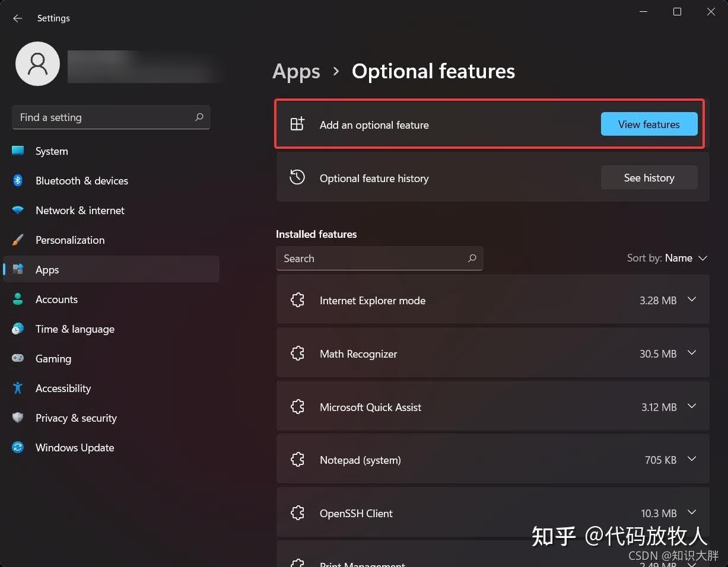Expand the Math Recognizer entry
The height and width of the screenshot is (567, 728).
pyautogui.click(x=692, y=353)
